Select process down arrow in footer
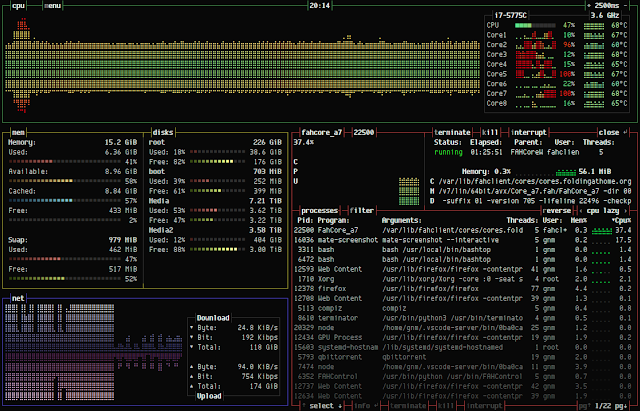Screen dimensions: 640x411 pyautogui.click(x=340, y=406)
